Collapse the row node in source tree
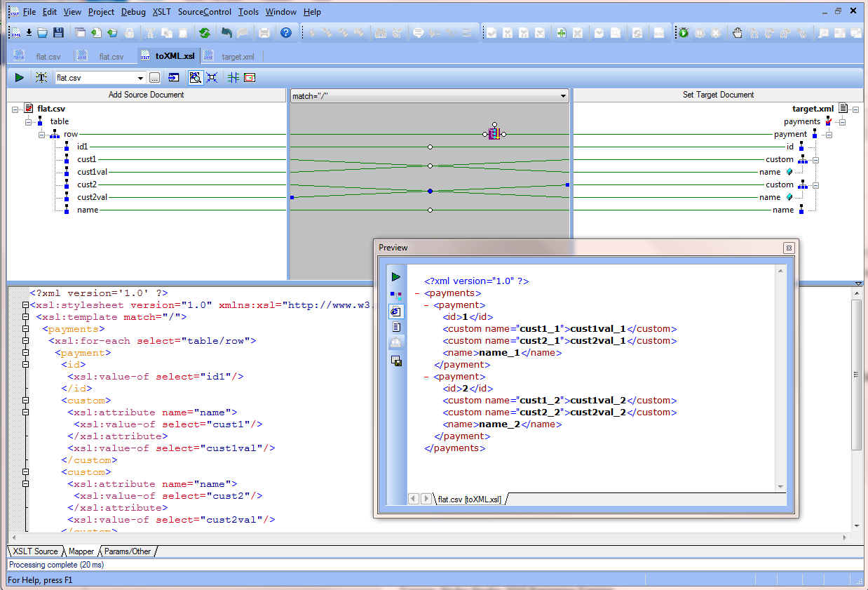 (42, 134)
